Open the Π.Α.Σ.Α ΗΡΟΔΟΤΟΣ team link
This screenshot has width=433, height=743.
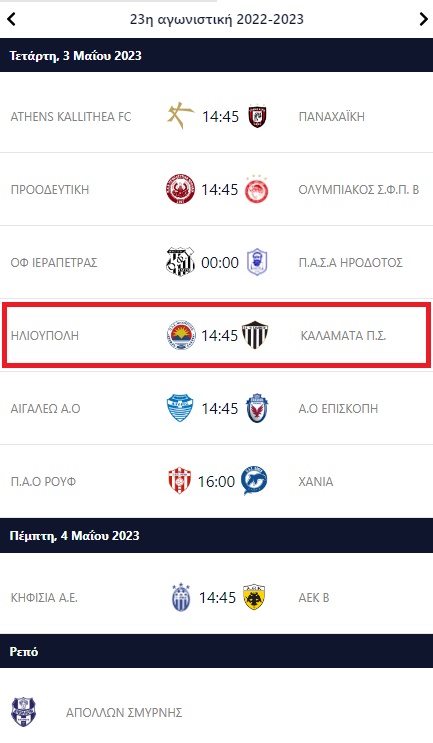pos(351,263)
